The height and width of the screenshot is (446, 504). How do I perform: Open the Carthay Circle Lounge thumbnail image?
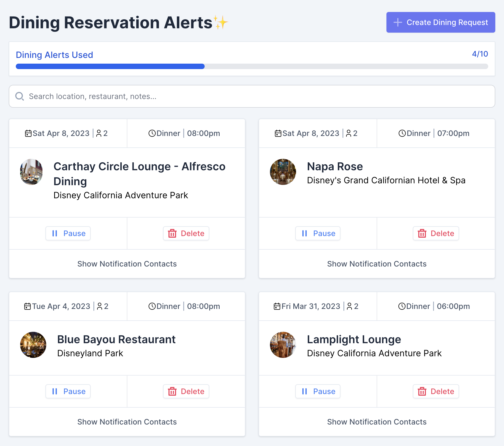(31, 172)
